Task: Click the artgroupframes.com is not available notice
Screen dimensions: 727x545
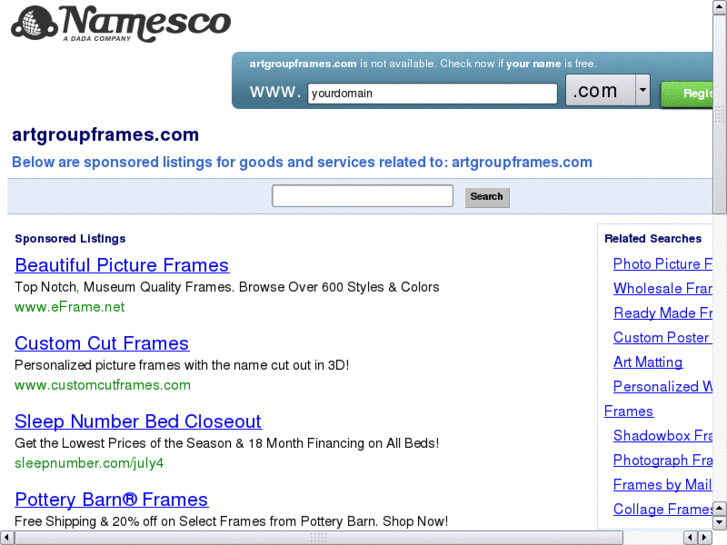Action: 423,64
